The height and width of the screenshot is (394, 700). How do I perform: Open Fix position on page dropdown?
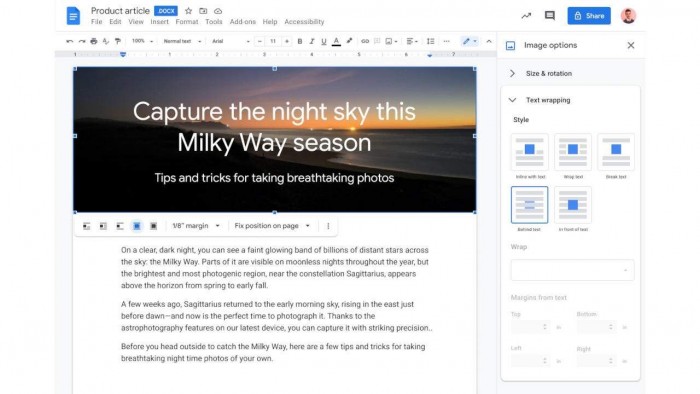click(272, 226)
